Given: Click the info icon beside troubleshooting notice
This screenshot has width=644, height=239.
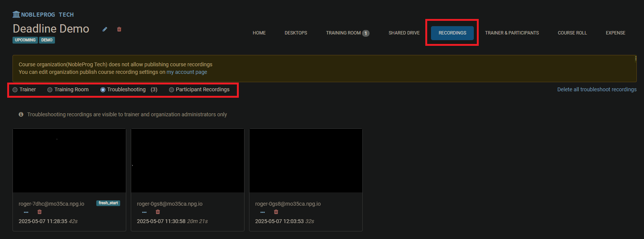Looking at the screenshot, I should click(x=21, y=114).
